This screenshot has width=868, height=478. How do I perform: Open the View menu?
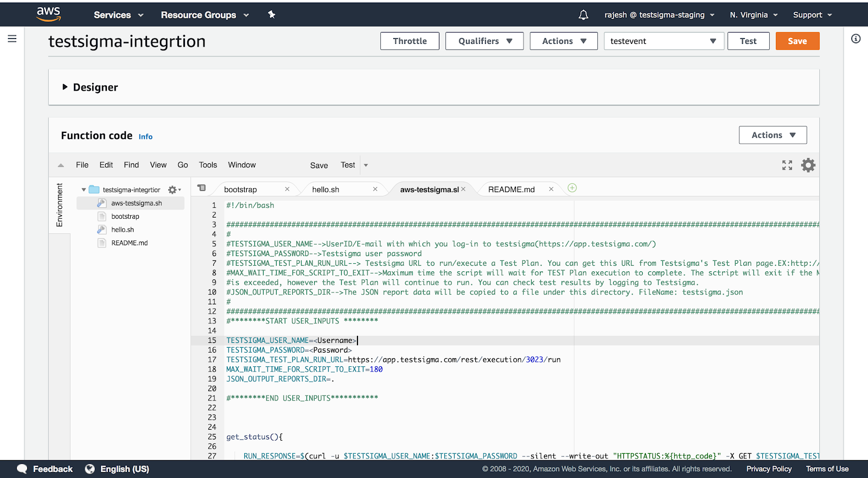coord(158,165)
